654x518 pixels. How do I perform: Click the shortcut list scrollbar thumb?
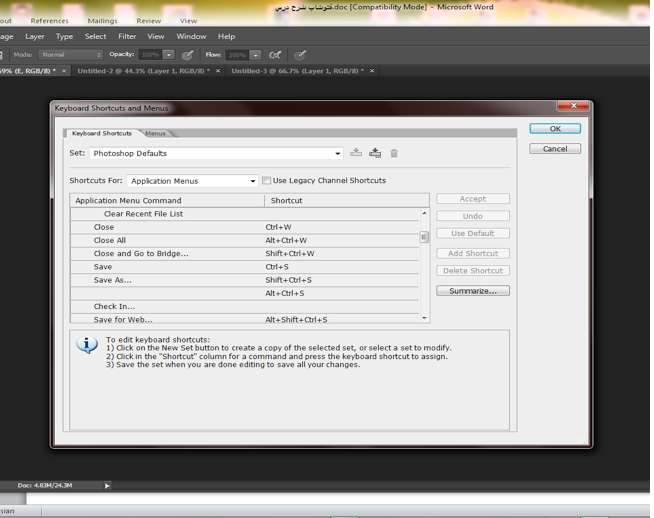click(x=424, y=237)
